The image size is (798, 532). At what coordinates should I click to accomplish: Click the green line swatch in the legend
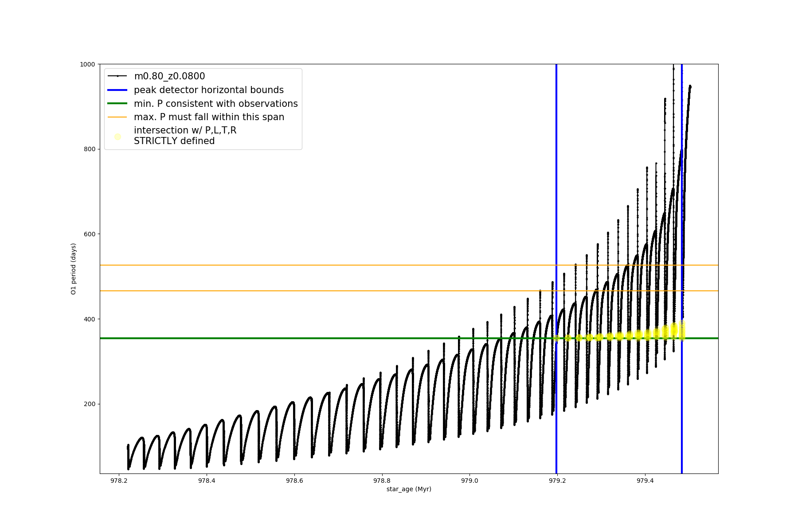pos(117,104)
